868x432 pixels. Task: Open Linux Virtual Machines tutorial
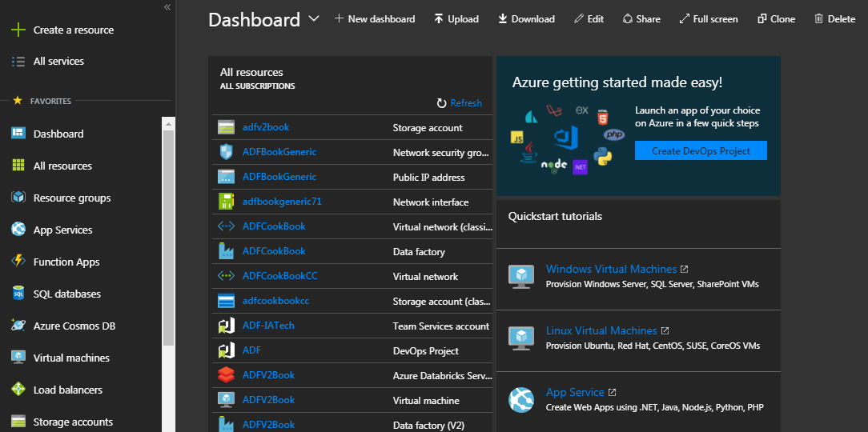pyautogui.click(x=601, y=330)
